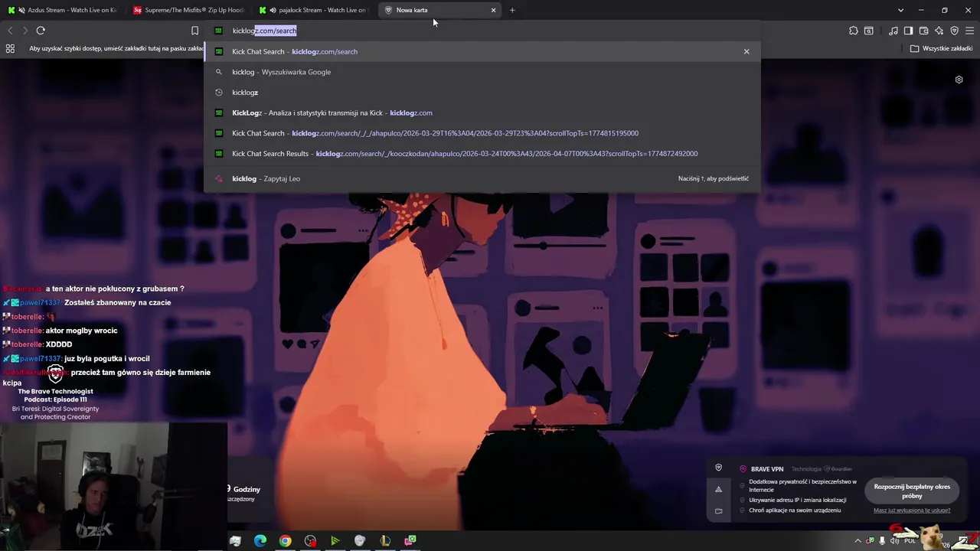Select 'kicklog - Zapytaj Leo' suggestion
This screenshot has height=551, width=980.
click(482, 178)
